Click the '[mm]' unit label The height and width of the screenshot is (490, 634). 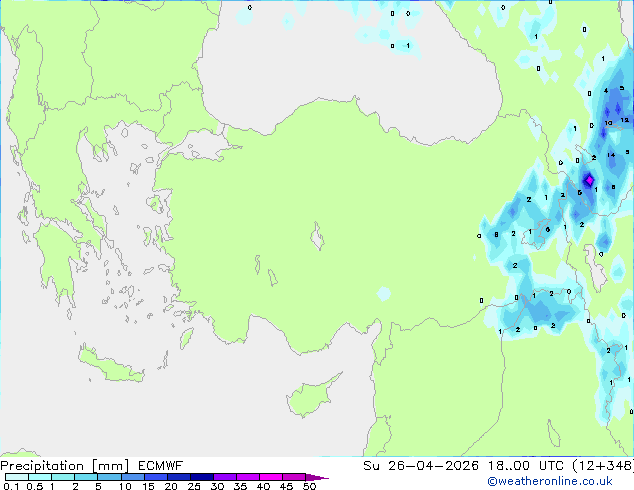tap(111, 466)
